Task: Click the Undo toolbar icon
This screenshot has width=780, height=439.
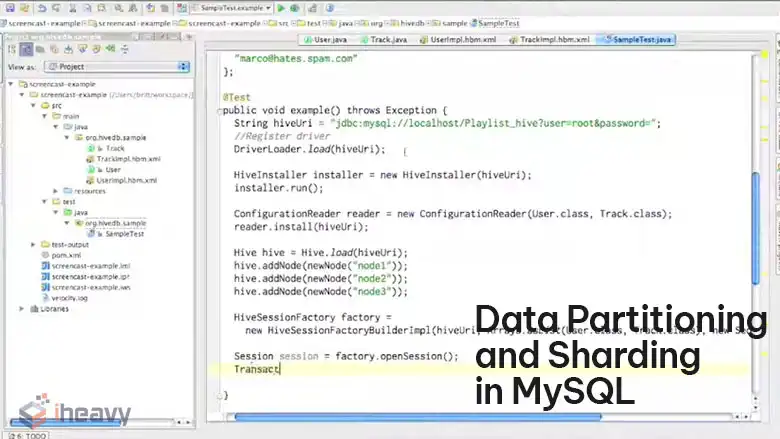Action: 42,8
